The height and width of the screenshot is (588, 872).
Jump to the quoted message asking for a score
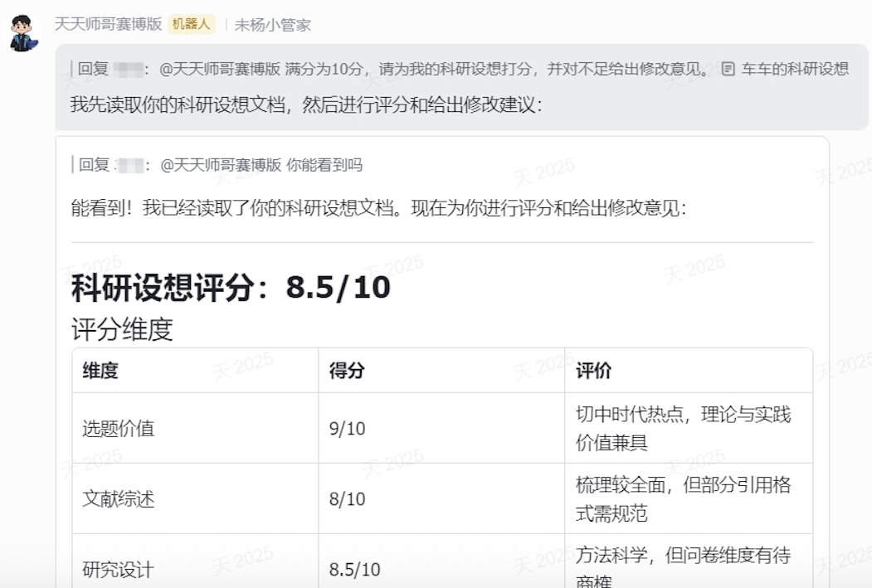[498, 69]
